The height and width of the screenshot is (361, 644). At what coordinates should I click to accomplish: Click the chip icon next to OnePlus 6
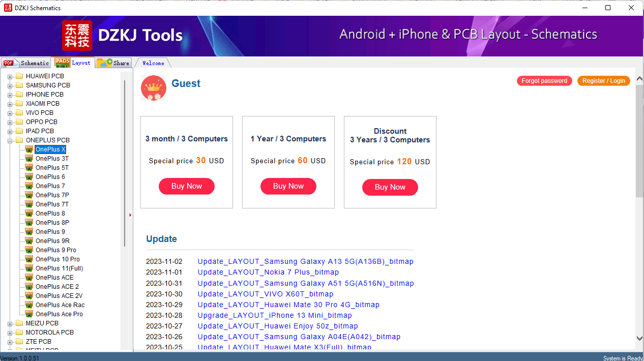click(x=29, y=176)
